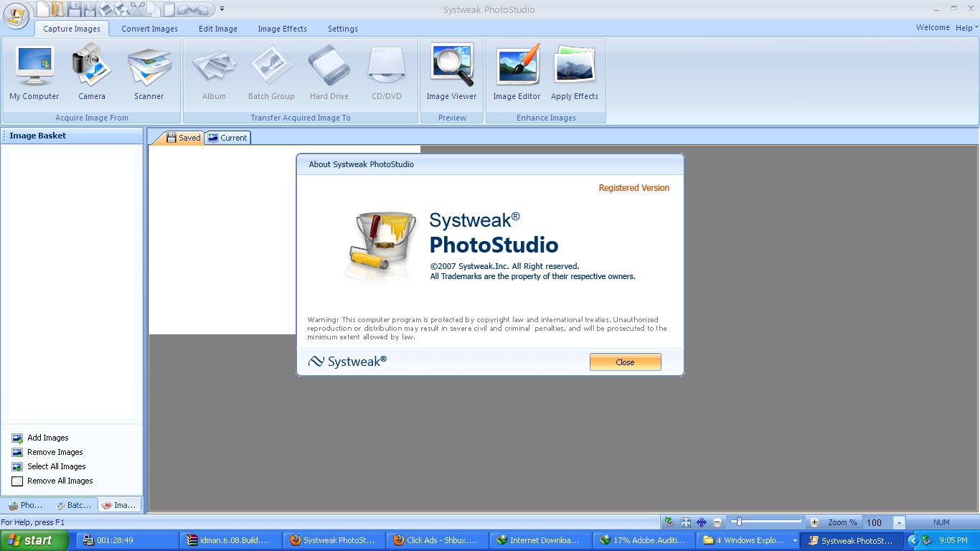Open the 17% Adobe.Auditi taskbar item
This screenshot has width=980, height=551.
[x=644, y=540]
